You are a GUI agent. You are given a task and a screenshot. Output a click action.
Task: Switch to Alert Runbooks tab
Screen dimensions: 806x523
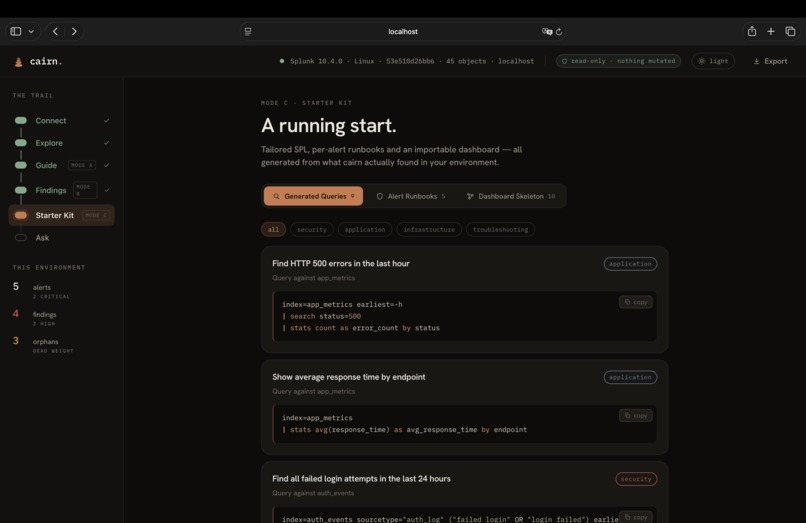(411, 196)
